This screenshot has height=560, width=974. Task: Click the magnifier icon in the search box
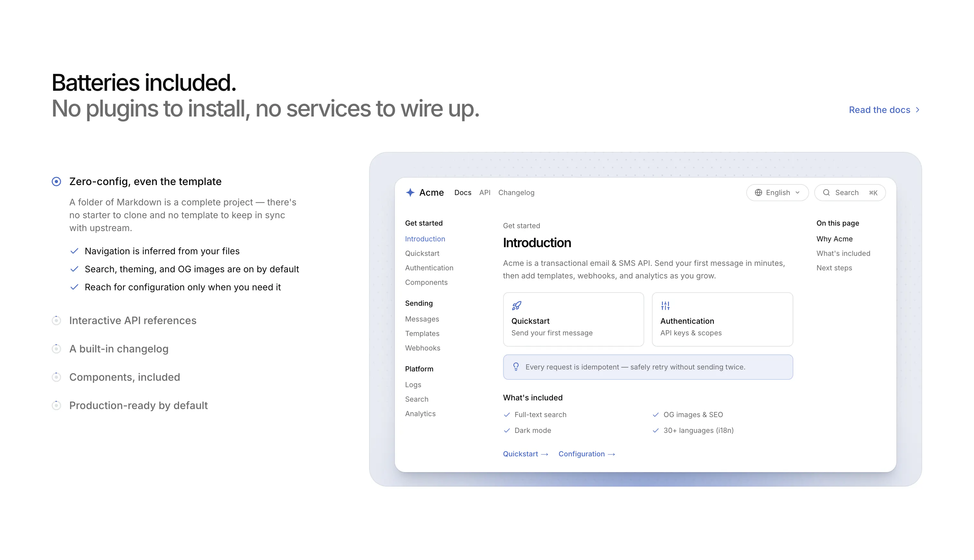(x=826, y=193)
